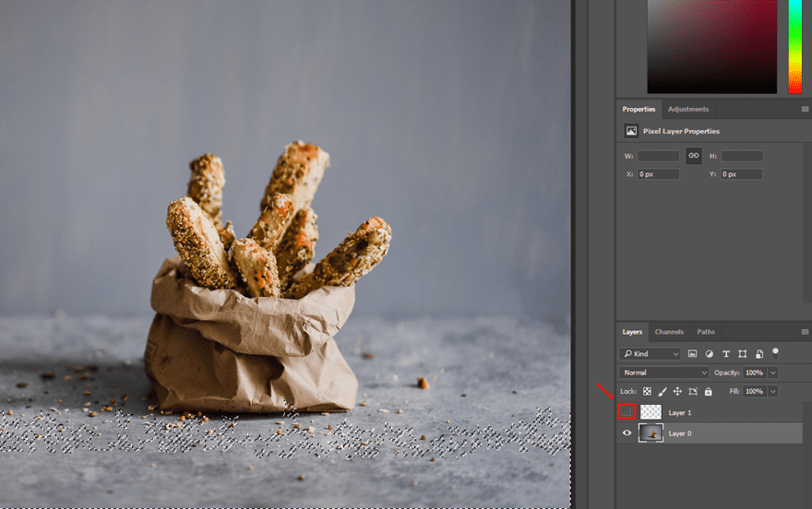Open the Normal blend mode dropdown

[x=663, y=373]
